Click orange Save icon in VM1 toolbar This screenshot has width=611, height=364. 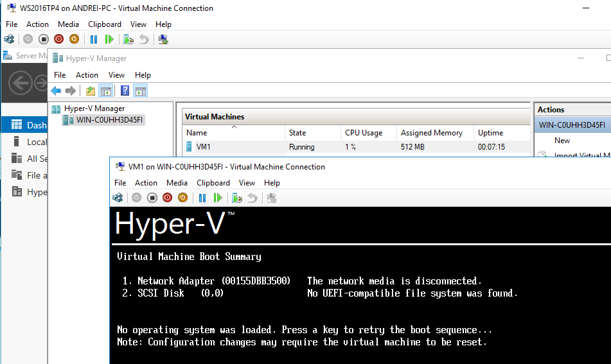click(x=182, y=198)
